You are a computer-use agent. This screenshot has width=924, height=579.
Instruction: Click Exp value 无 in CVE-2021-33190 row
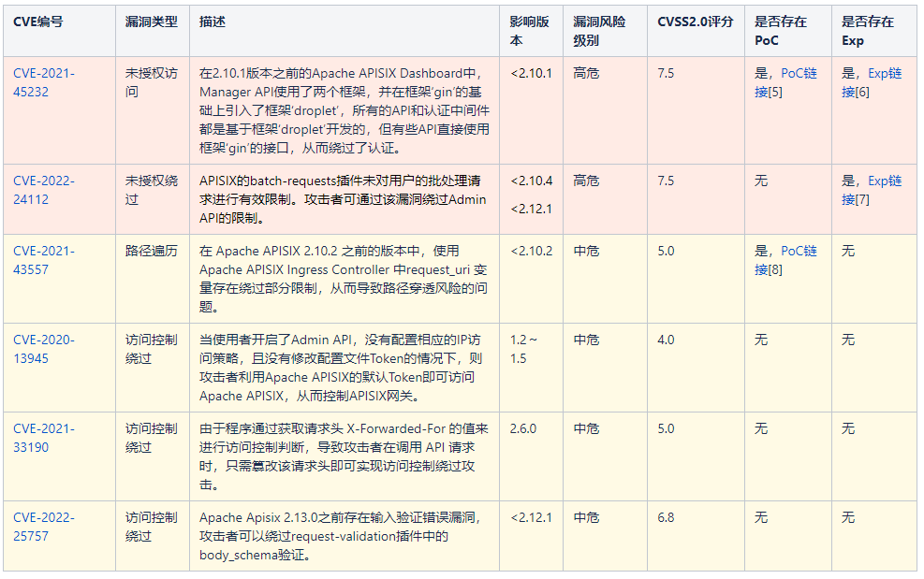tap(848, 429)
